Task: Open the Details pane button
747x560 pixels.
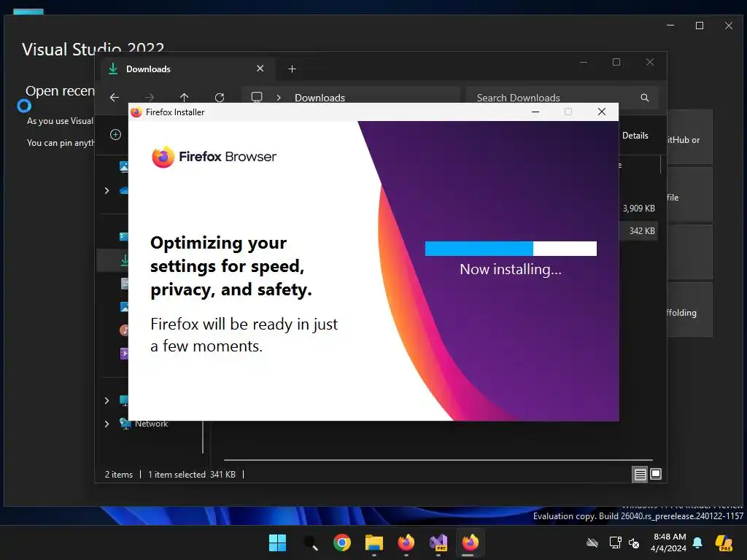Action: [x=635, y=135]
